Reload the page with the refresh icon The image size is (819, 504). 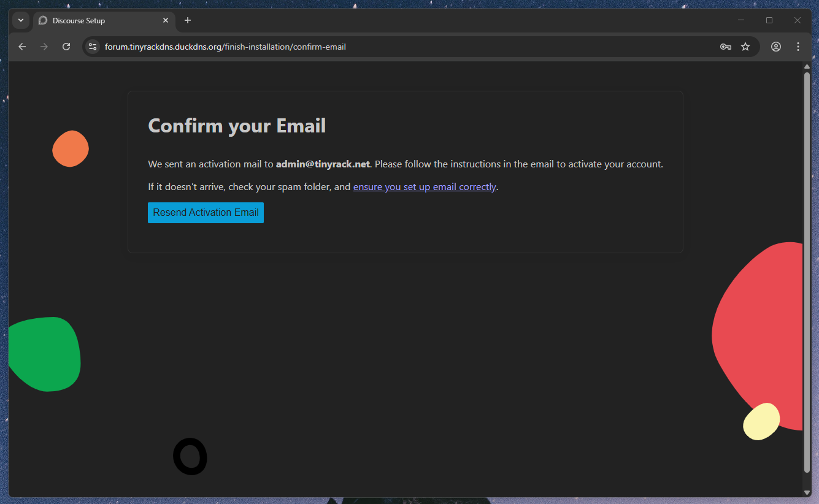pos(66,47)
